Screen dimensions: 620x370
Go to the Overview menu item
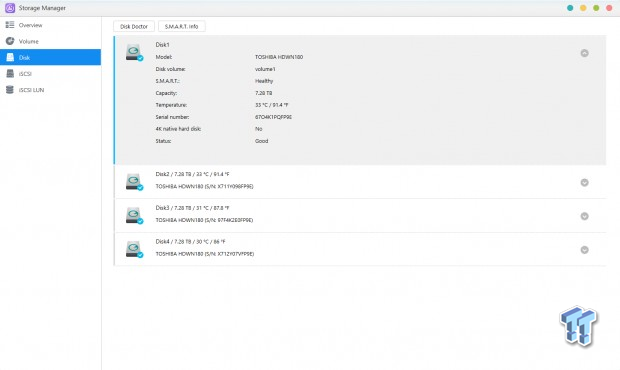pos(50,25)
